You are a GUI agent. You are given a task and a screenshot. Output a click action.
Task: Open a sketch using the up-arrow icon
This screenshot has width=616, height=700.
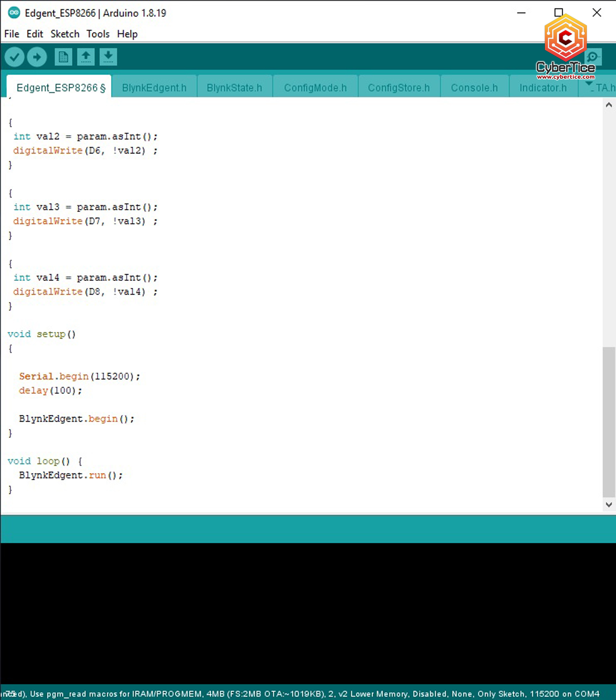point(86,57)
